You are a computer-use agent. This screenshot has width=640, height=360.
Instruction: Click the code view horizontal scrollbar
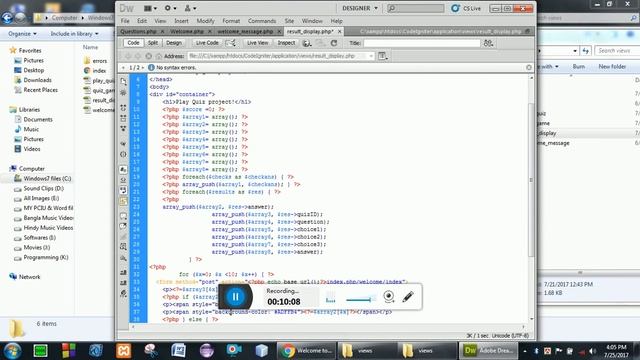point(328,327)
